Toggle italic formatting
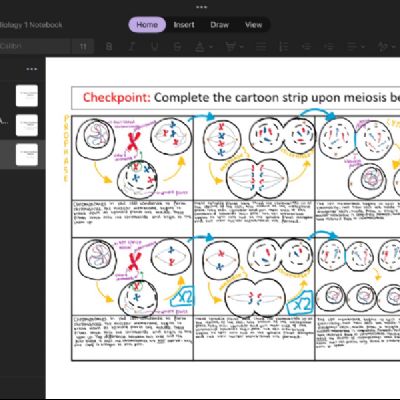 [132, 46]
